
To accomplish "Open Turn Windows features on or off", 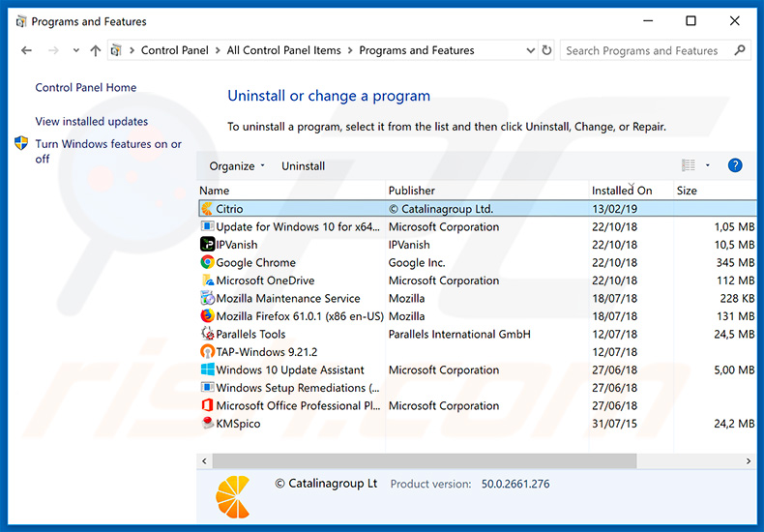I will (x=108, y=151).
